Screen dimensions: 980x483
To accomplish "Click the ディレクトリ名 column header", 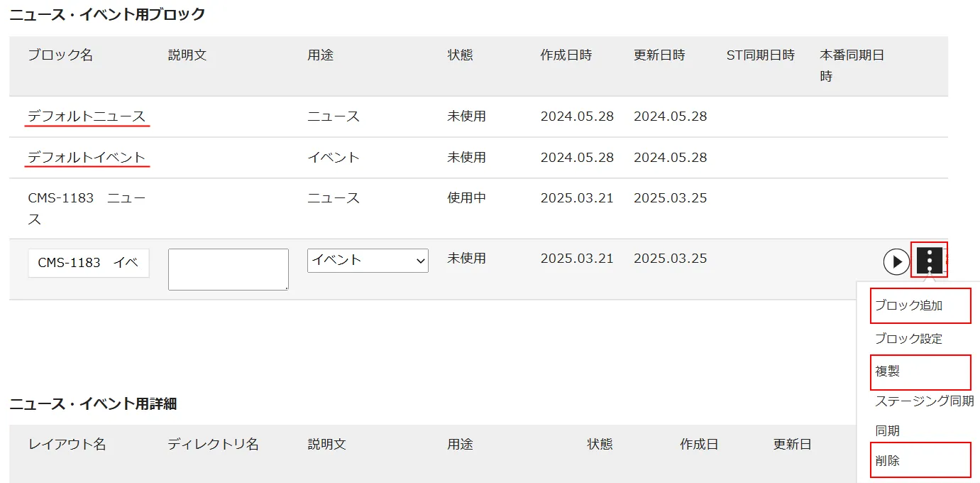I will click(x=214, y=445).
